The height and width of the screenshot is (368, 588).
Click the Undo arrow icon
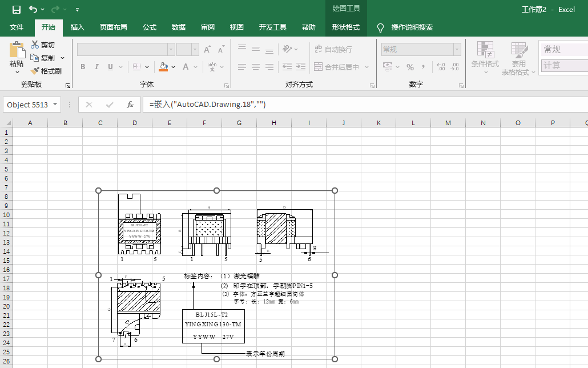[x=33, y=9]
